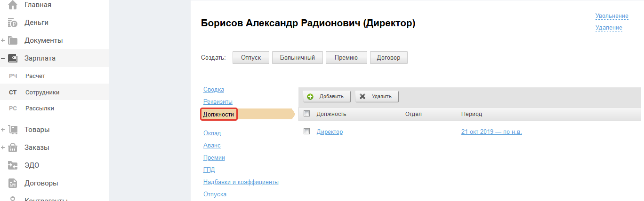
Task: Click the Должность column header
Action: pyautogui.click(x=331, y=114)
